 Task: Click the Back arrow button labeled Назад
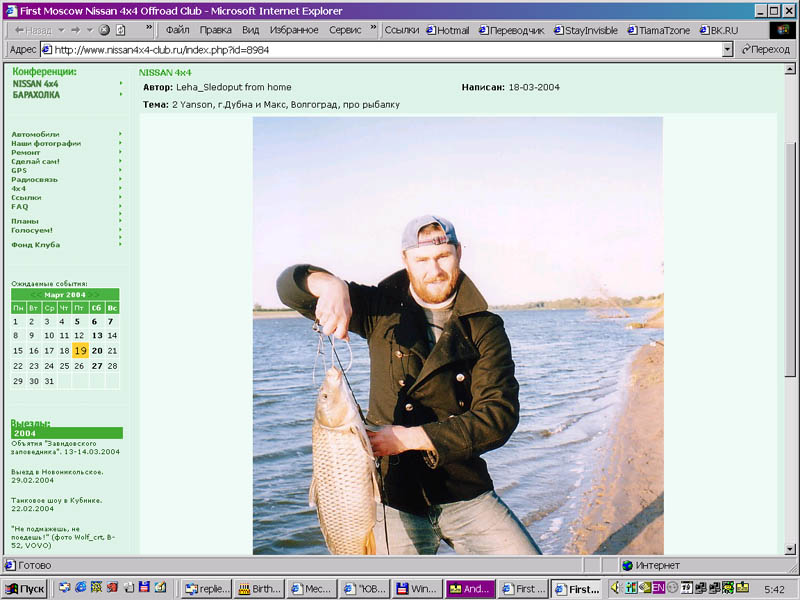point(33,30)
